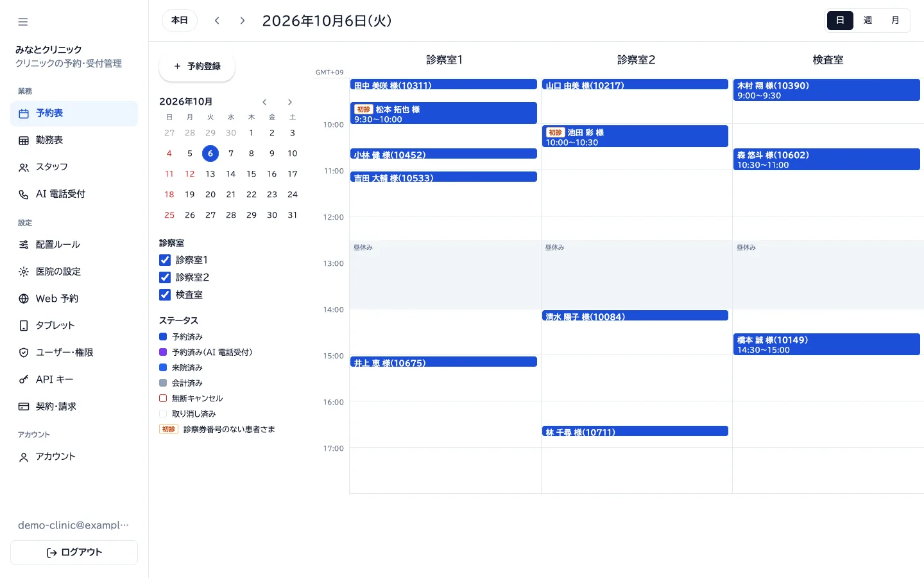Image resolution: width=924 pixels, height=578 pixels.
Task: Uncheck the 診察室1 checkbox
Action: pyautogui.click(x=165, y=260)
